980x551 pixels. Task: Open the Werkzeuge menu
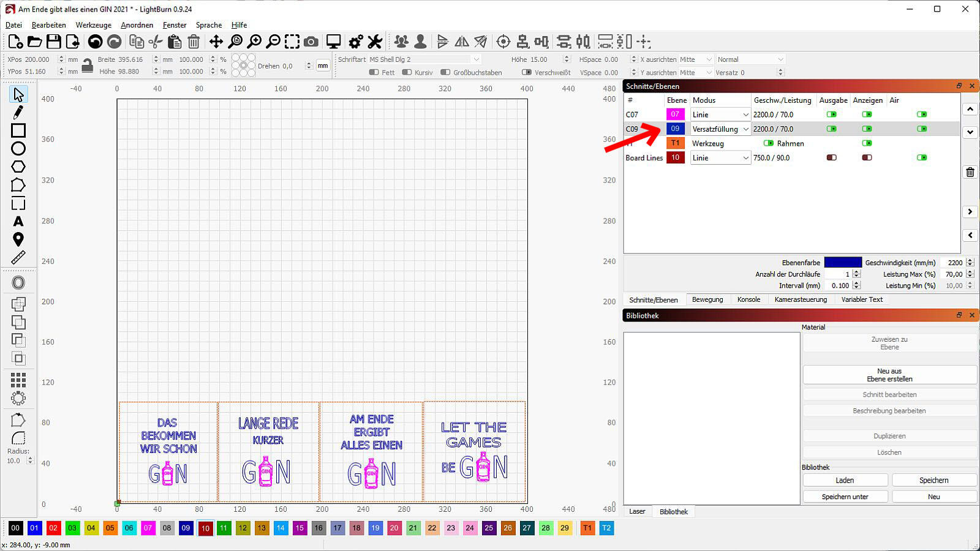[x=93, y=25]
